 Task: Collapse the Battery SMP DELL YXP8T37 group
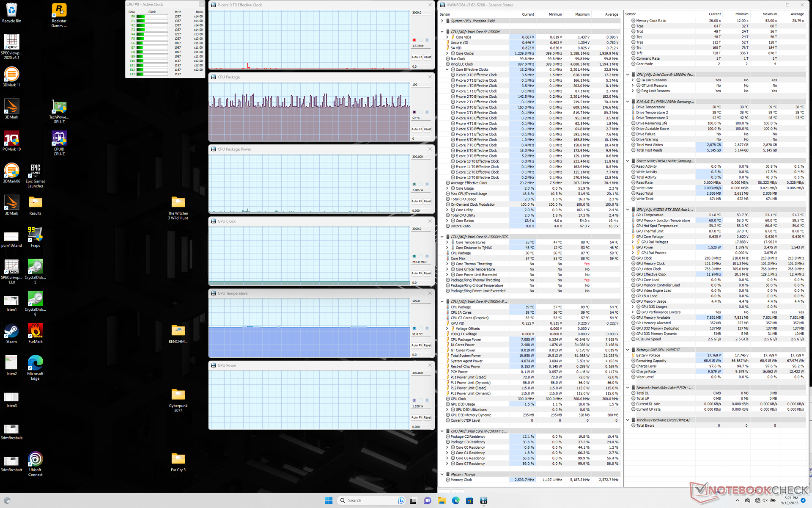(628, 350)
